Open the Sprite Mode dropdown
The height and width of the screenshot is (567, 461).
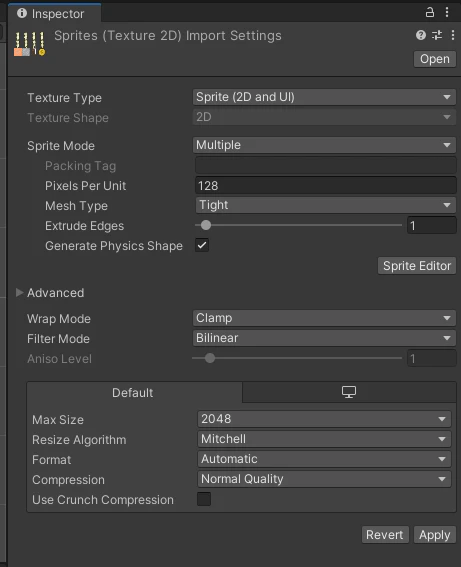click(x=324, y=145)
